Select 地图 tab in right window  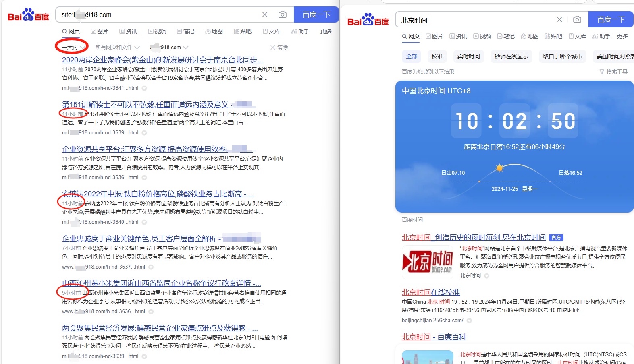click(x=530, y=36)
